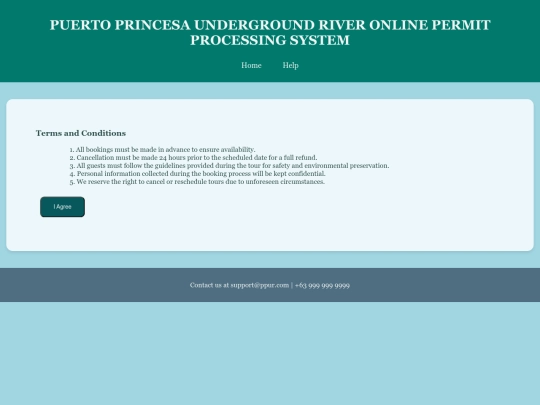Viewport: 540px width, 405px height.
Task: Open the Home navigation link
Action: coord(251,65)
